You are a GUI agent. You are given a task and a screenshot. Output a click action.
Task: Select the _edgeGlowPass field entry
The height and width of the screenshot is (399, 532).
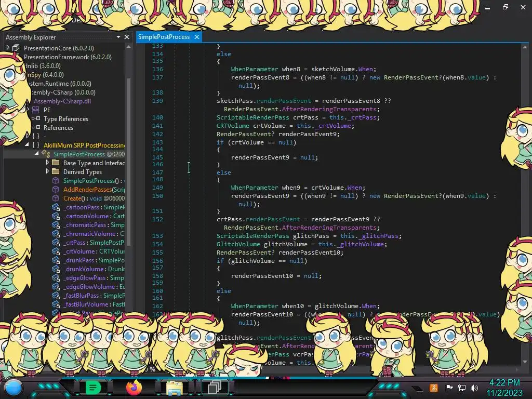(x=94, y=277)
